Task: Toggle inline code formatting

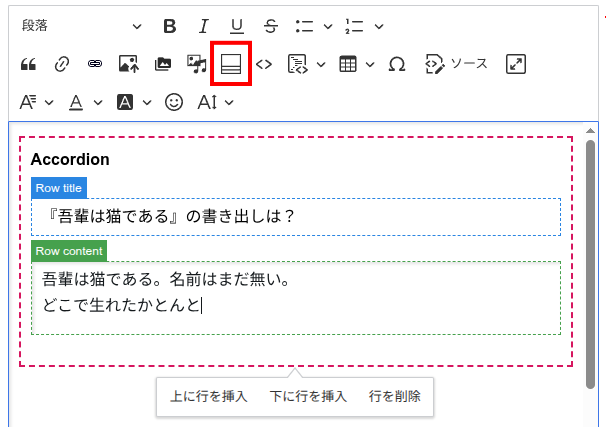Action: coord(264,64)
